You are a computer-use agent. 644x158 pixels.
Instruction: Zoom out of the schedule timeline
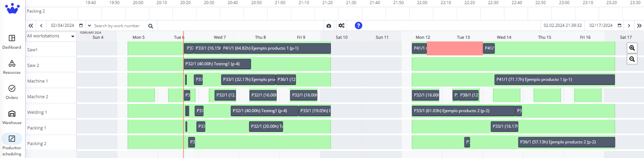point(632,59)
